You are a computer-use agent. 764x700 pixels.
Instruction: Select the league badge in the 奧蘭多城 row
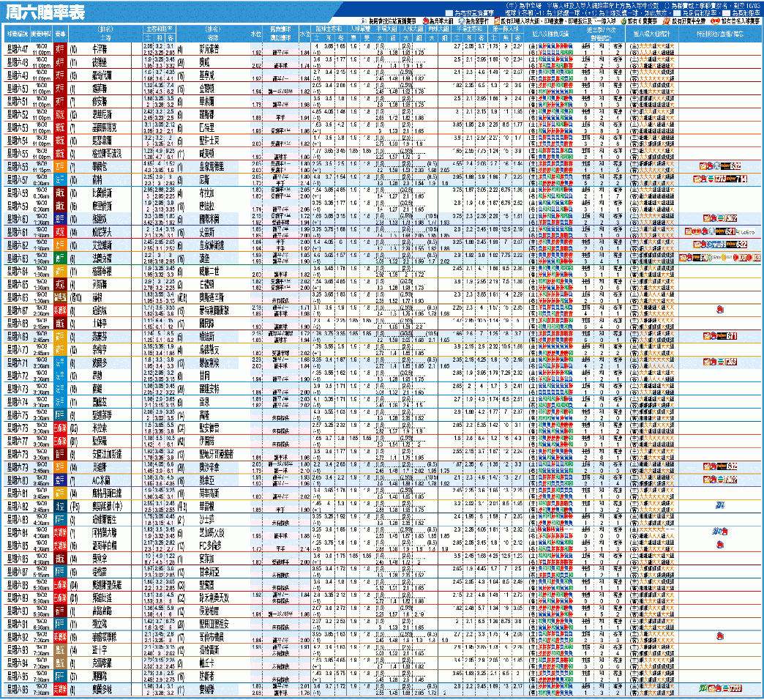60,689
